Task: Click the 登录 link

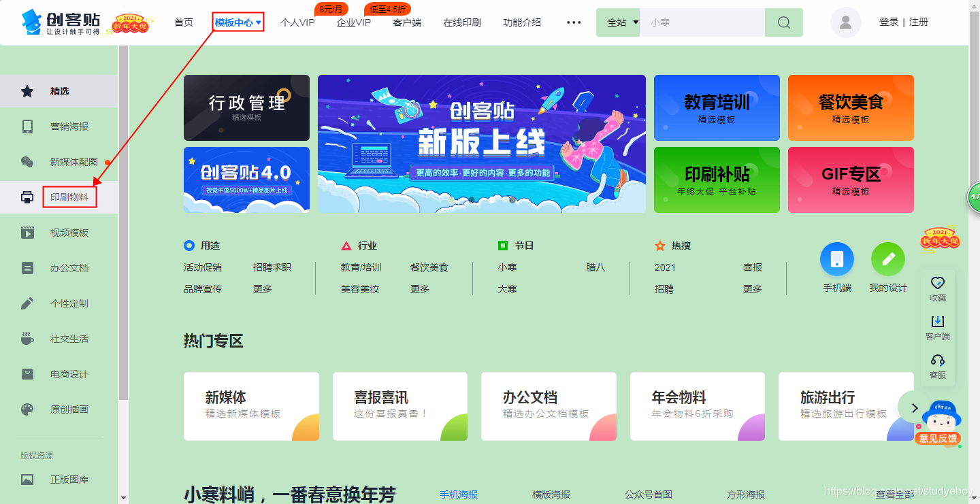Action: click(x=889, y=22)
